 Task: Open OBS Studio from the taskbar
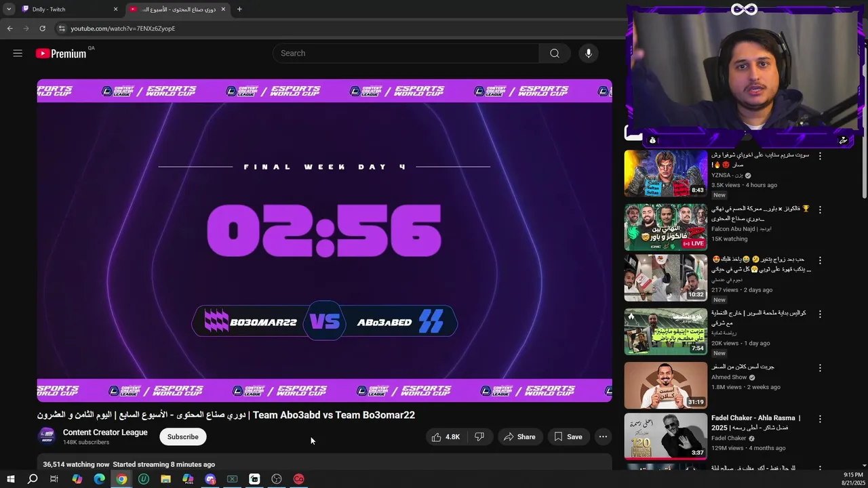pyautogui.click(x=277, y=479)
